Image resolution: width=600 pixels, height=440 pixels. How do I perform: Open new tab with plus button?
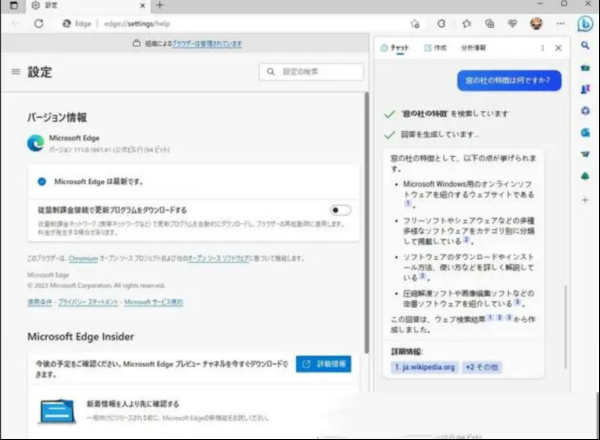point(160,5)
